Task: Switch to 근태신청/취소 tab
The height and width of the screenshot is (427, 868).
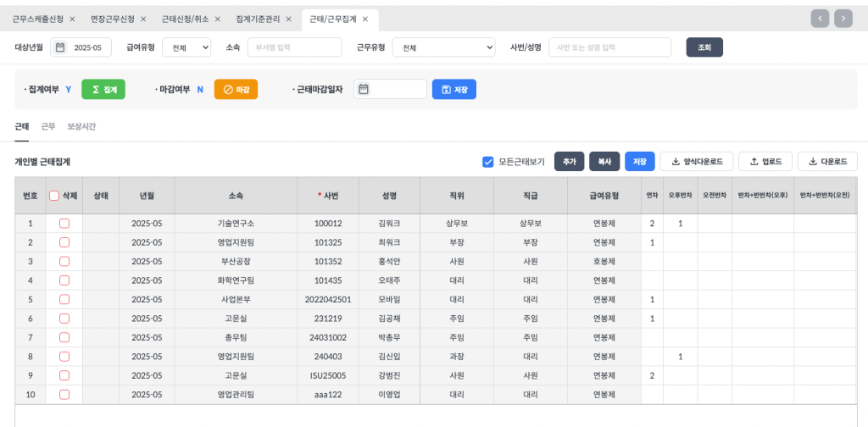Action: click(185, 19)
